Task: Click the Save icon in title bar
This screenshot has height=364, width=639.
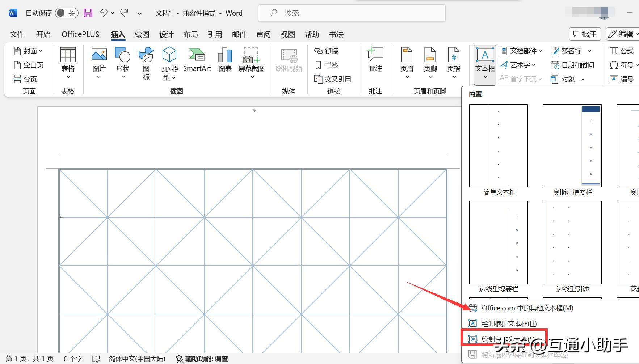Action: pos(88,13)
